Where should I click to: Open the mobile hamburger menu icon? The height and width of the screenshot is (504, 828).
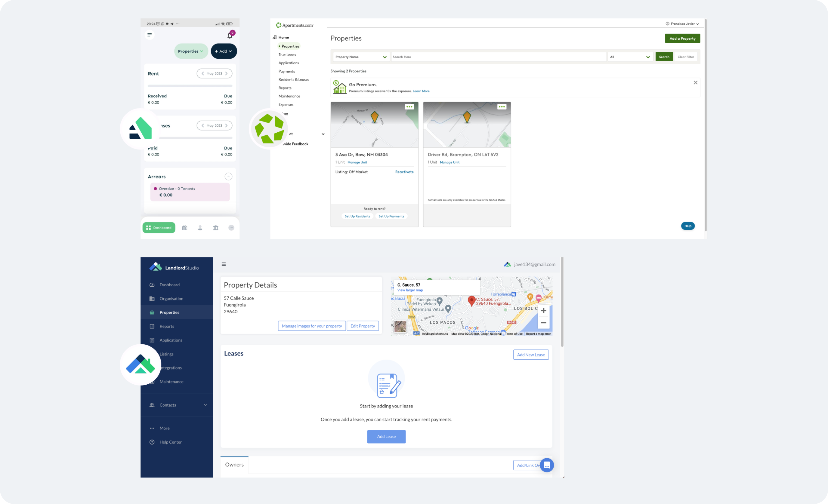(150, 35)
